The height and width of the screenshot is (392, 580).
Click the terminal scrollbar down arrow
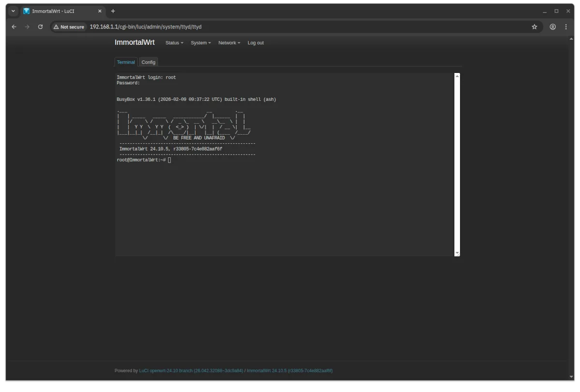pyautogui.click(x=456, y=252)
